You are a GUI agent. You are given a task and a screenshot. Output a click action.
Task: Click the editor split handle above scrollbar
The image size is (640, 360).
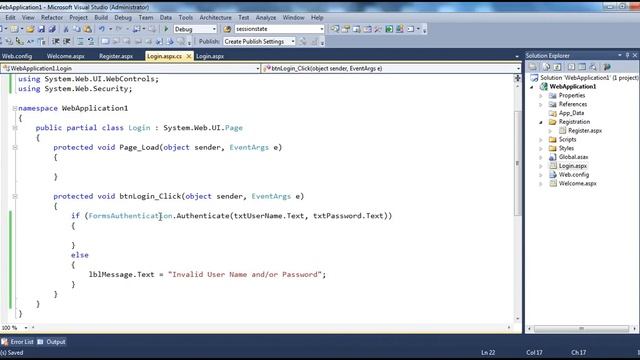pyautogui.click(x=518, y=78)
